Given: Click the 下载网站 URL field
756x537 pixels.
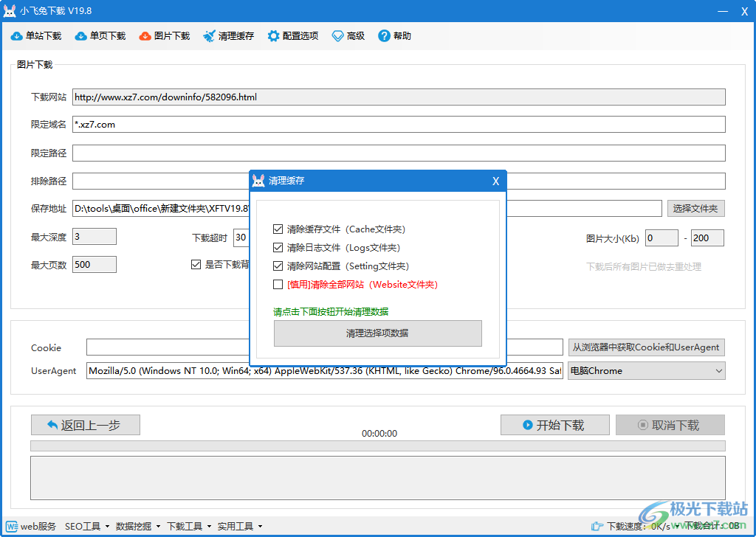Looking at the screenshot, I should (x=399, y=97).
